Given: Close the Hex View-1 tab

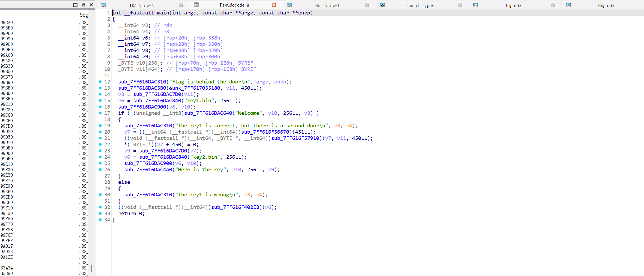Looking at the screenshot, I should (367, 5).
